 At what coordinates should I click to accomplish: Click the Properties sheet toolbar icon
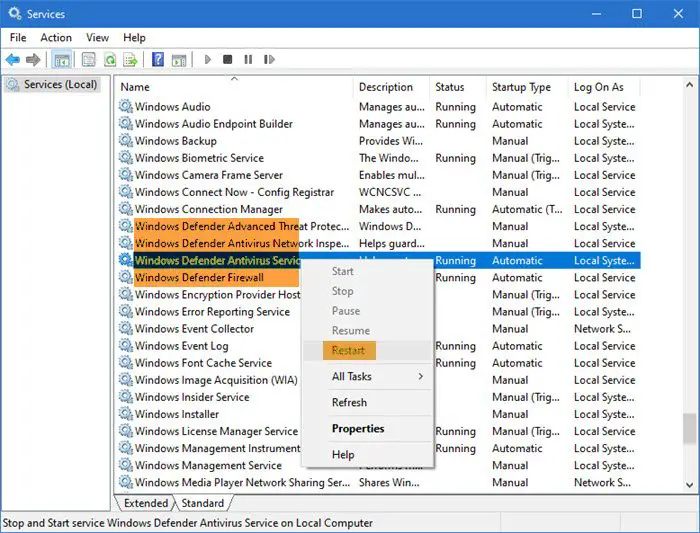88,59
